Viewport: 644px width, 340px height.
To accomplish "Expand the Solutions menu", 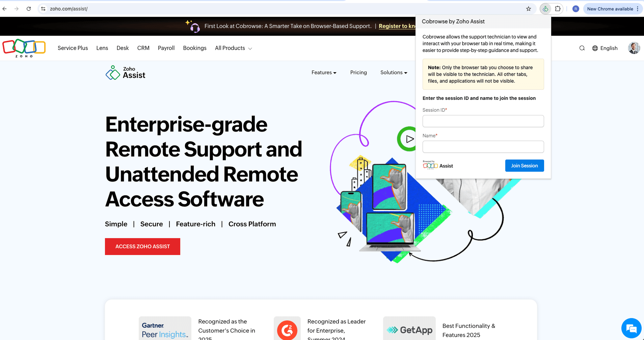I will coord(394,73).
